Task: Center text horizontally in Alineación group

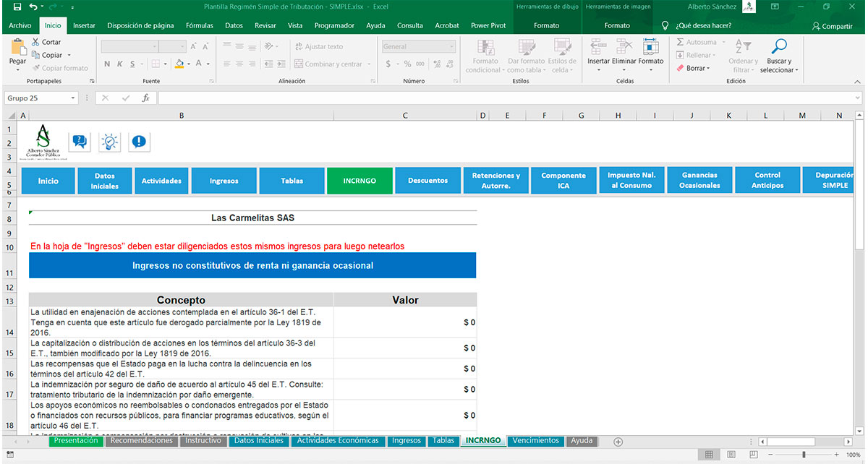Action: click(239, 64)
